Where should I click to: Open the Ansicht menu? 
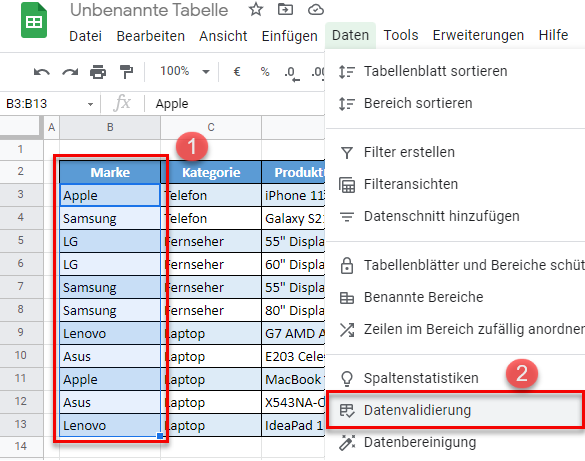pyautogui.click(x=223, y=36)
